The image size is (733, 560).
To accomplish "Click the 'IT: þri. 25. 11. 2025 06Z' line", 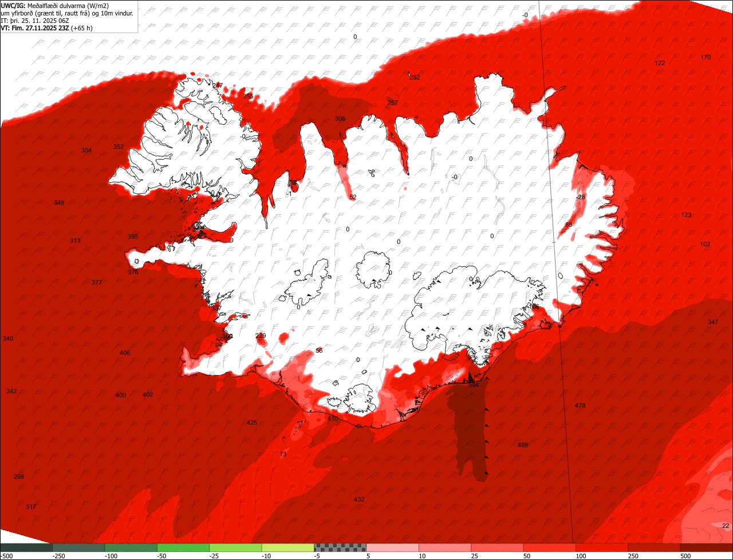I will [36, 20].
